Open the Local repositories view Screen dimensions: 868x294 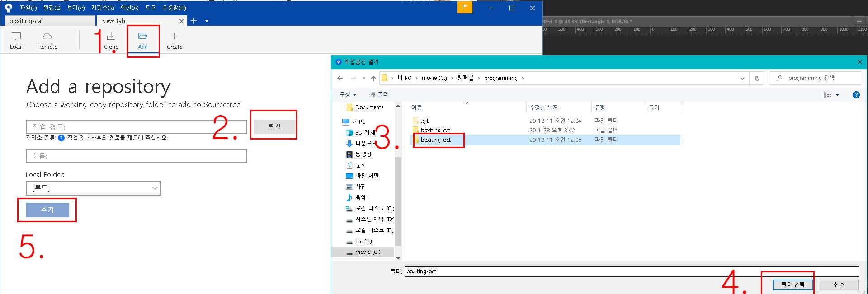pos(16,40)
